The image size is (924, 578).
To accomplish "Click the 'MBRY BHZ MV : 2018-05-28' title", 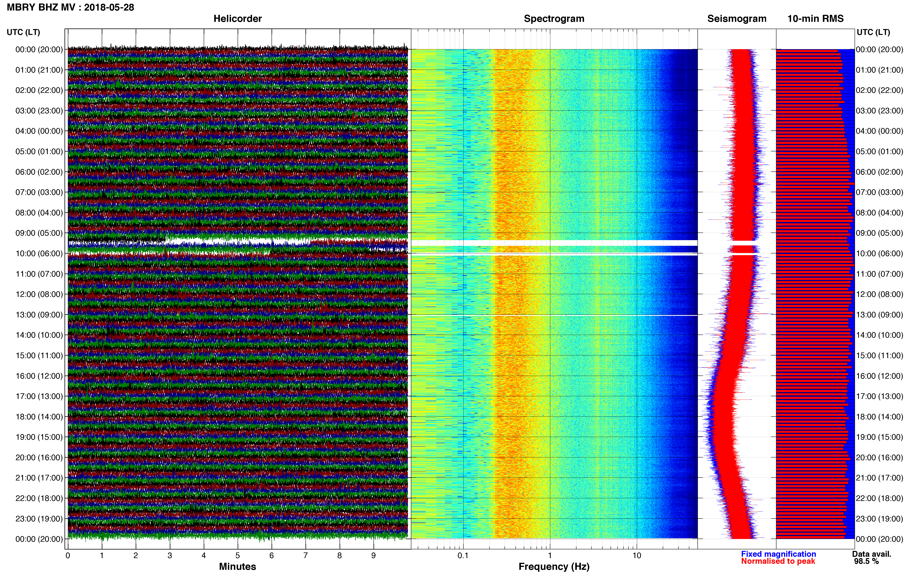I will click(x=71, y=7).
